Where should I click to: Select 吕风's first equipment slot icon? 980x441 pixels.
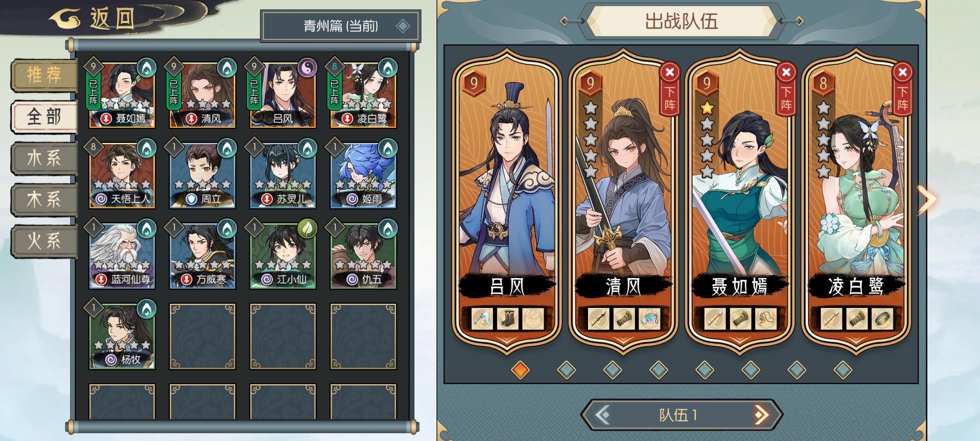point(482,318)
